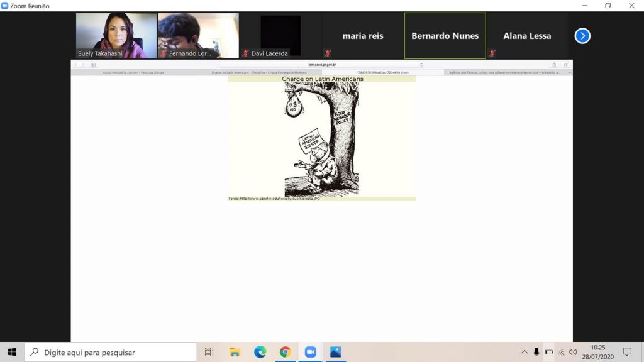Click the Zoom logo in title bar
The height and width of the screenshot is (362, 644).
(x=5, y=6)
